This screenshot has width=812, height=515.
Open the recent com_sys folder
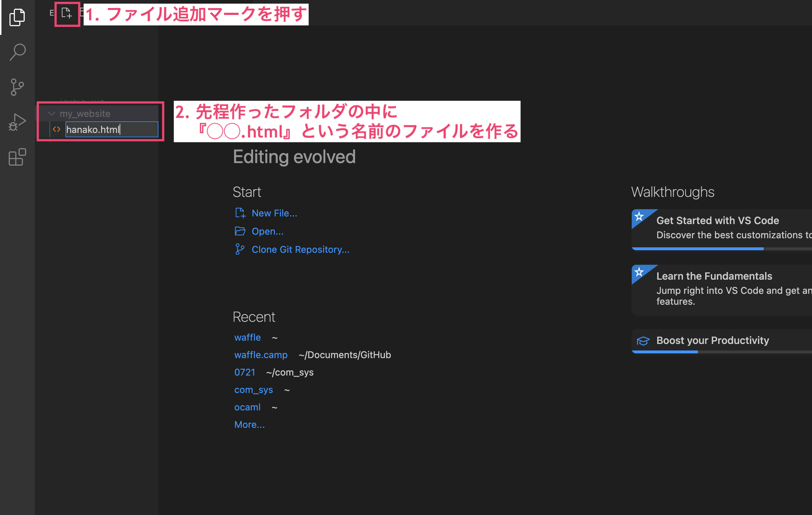[x=253, y=390]
